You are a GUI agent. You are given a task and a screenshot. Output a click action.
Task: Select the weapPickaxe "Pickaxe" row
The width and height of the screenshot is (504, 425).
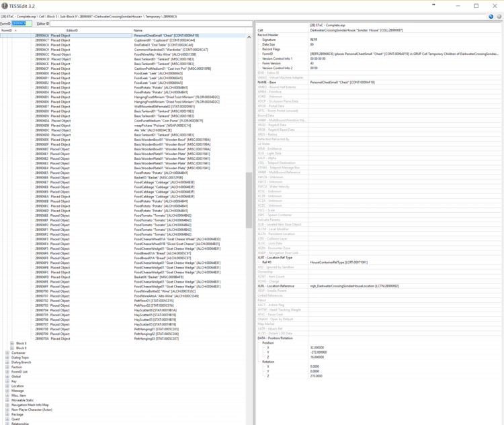pyautogui.click(x=123, y=126)
